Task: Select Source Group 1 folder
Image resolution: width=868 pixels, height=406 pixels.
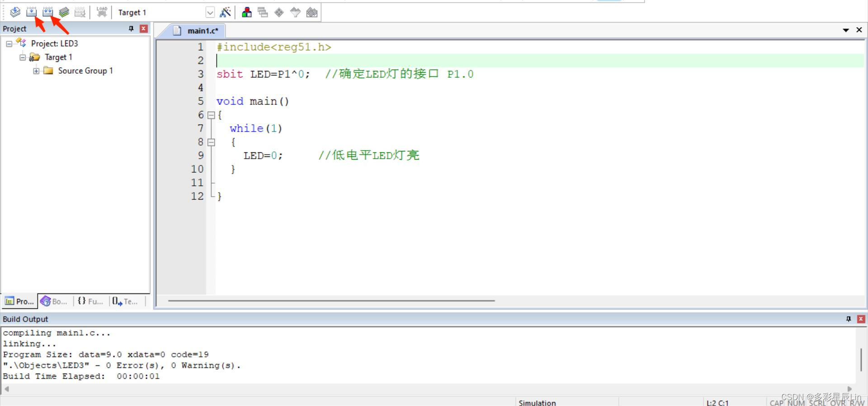Action: tap(85, 71)
